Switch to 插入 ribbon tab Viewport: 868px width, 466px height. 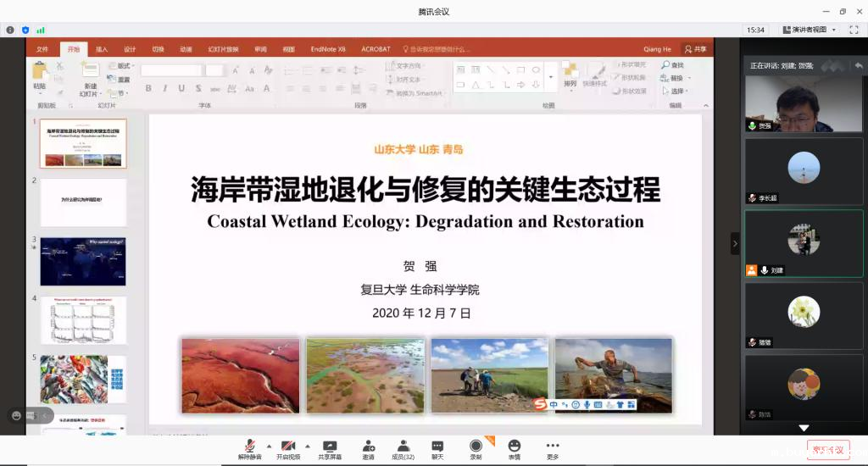pos(102,49)
